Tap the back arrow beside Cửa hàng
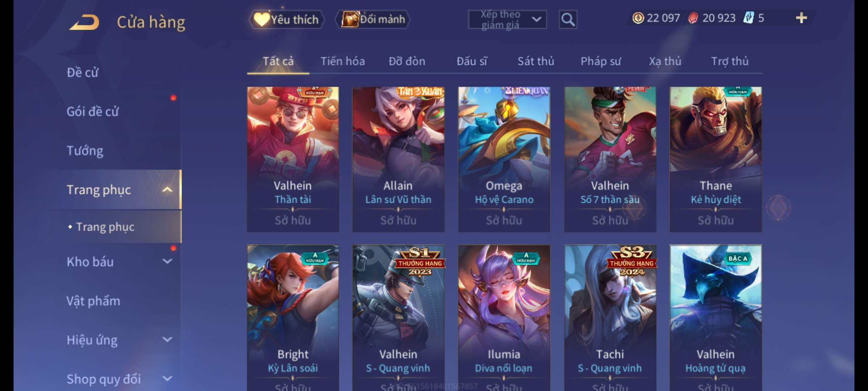Image resolution: width=868 pixels, height=391 pixels. 85,22
